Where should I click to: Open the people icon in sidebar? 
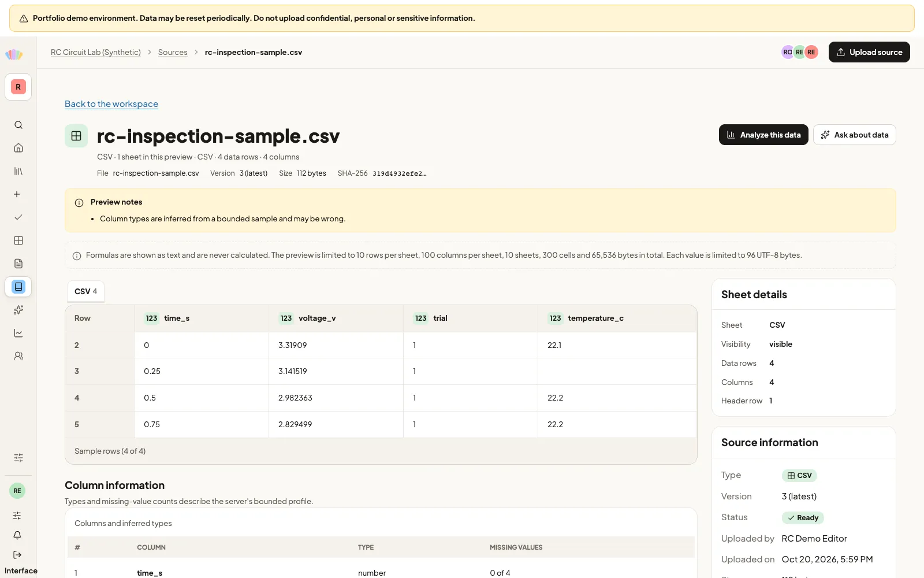point(18,356)
